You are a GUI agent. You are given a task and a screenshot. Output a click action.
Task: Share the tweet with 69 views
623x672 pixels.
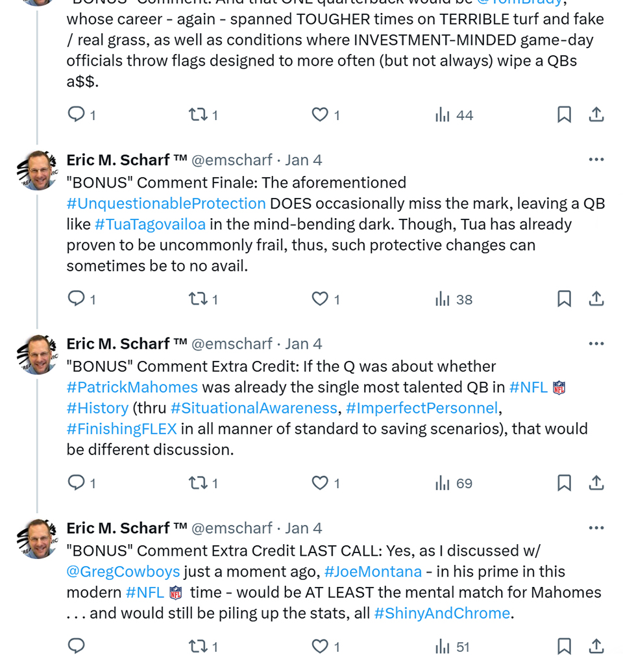point(596,483)
